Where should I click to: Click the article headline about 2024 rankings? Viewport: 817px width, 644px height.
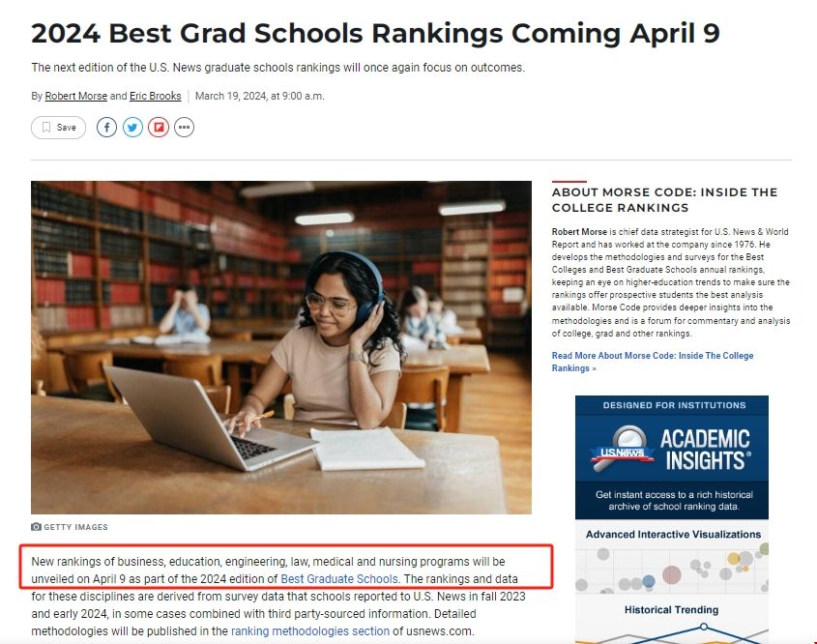(375, 33)
